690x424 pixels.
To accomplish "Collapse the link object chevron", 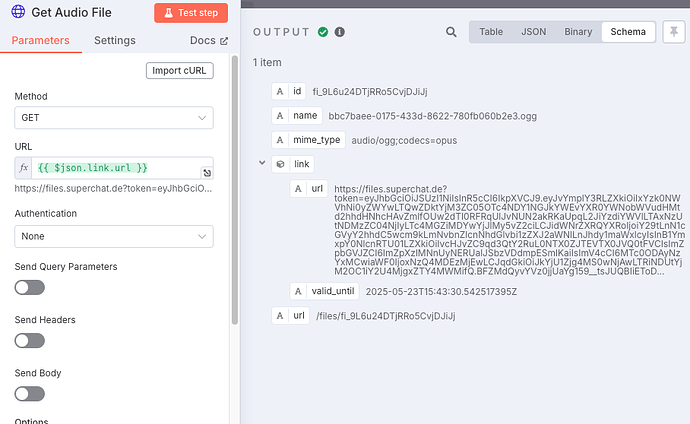I will 262,163.
